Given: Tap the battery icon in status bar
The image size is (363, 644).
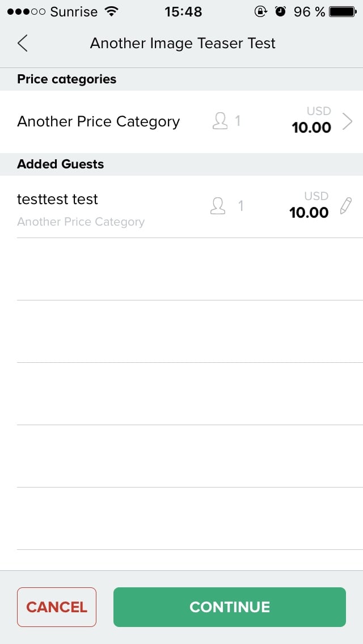Looking at the screenshot, I should pos(343,12).
